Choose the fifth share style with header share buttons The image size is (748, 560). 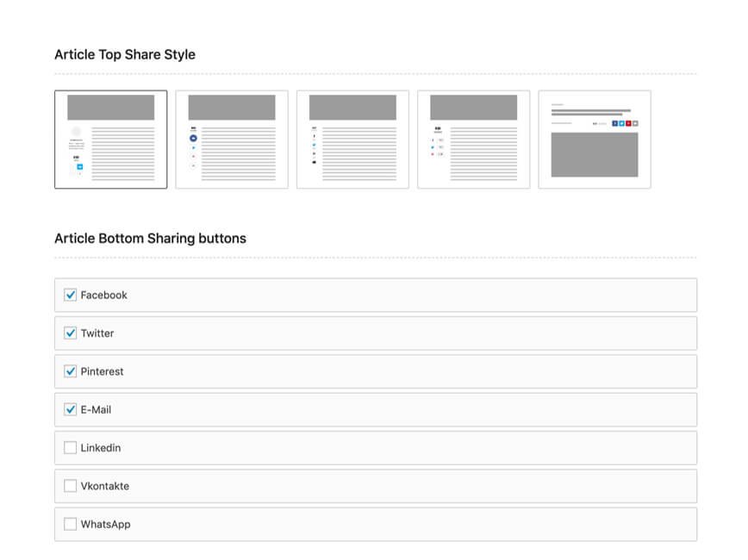595,140
